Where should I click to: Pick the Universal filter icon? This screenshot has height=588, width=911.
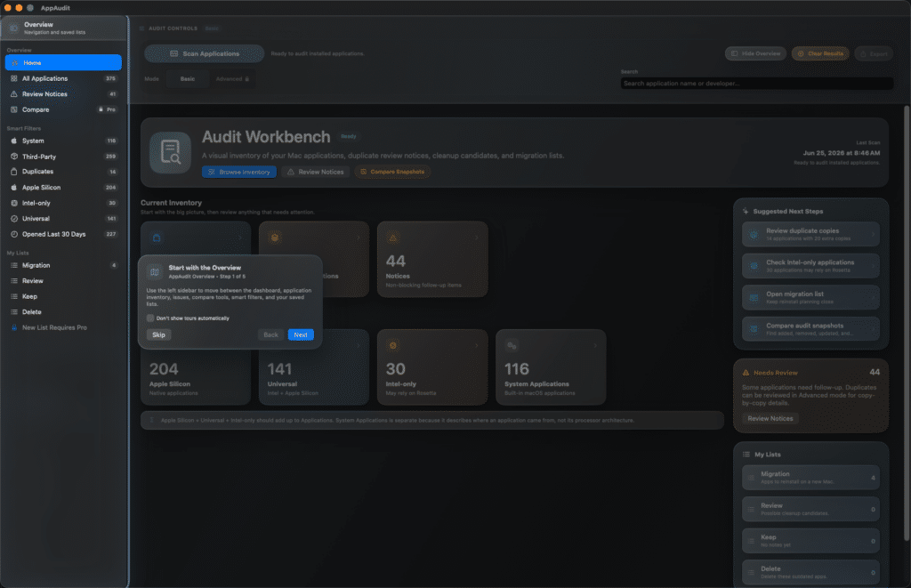tap(14, 219)
